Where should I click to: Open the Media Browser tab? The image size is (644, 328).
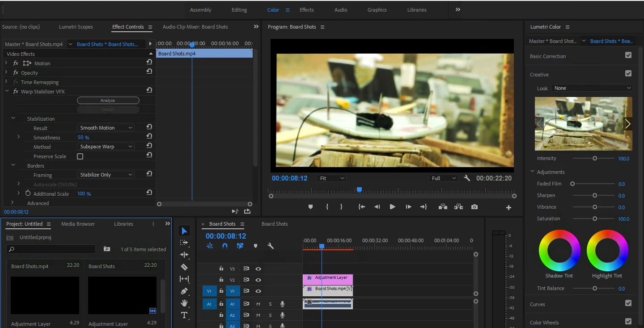[x=78, y=224]
